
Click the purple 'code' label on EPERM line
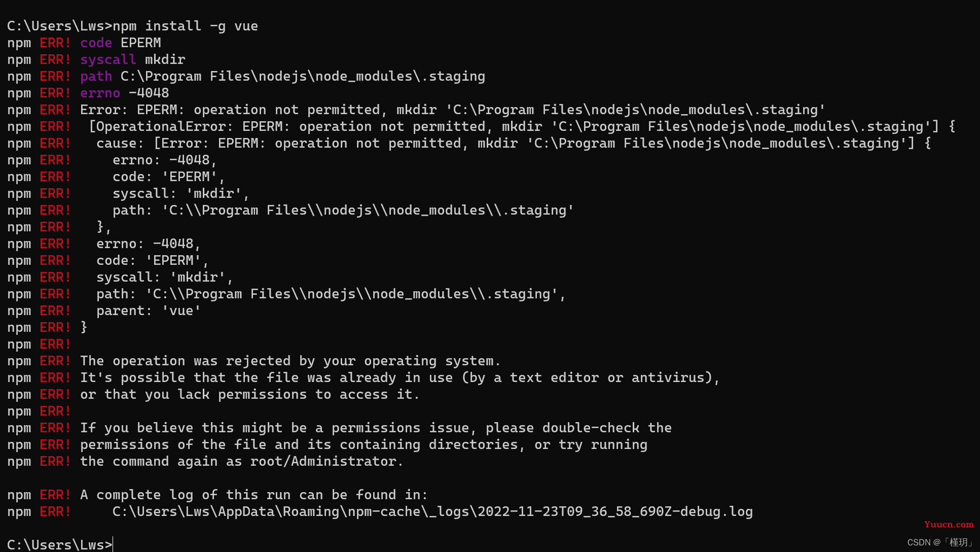[x=96, y=43]
